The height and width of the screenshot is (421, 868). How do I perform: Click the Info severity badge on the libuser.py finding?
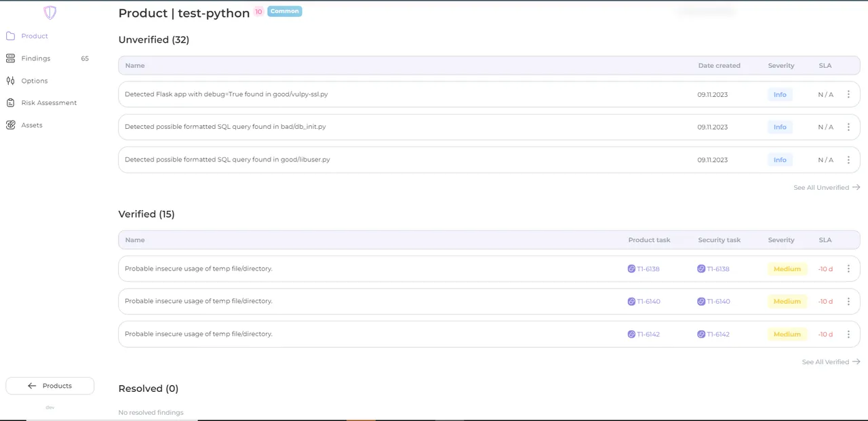780,159
